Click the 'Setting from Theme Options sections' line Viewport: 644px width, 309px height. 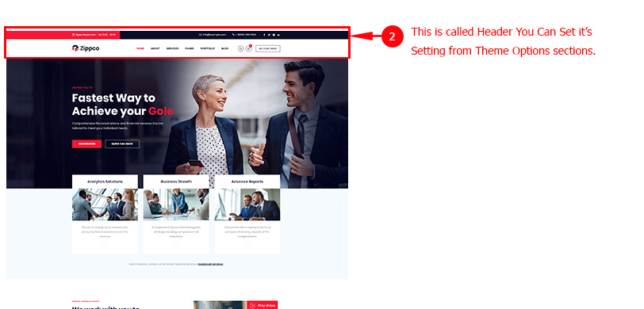tap(503, 51)
